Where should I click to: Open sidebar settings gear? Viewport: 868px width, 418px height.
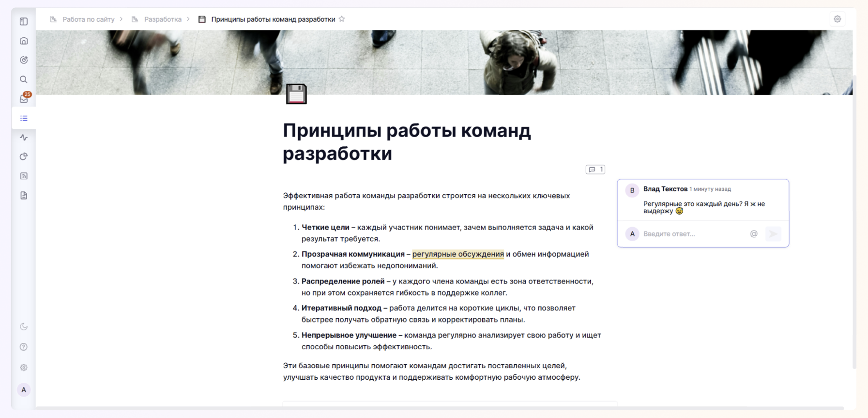click(24, 368)
